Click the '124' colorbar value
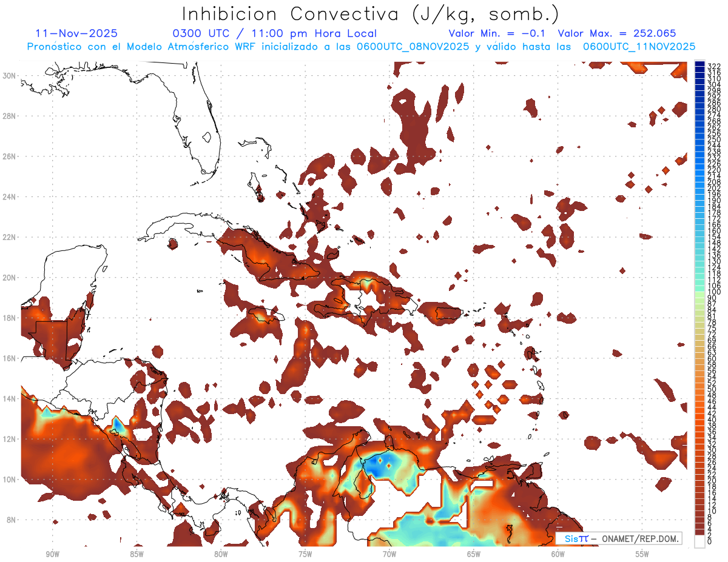This screenshot has height=562, width=728. point(713,267)
